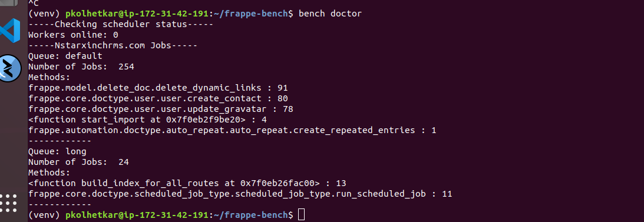Viewport: 644px width, 222px height.
Task: Open the Show Applications grid
Action: click(x=8, y=203)
